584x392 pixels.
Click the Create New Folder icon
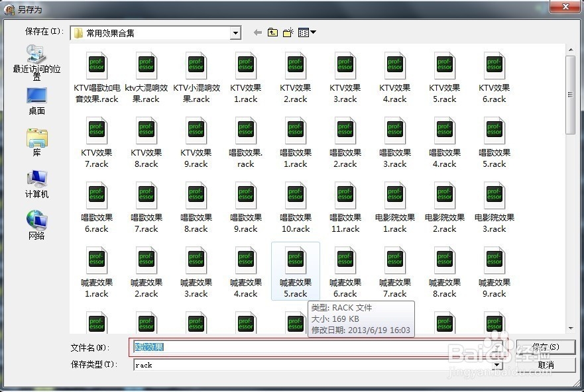point(288,32)
